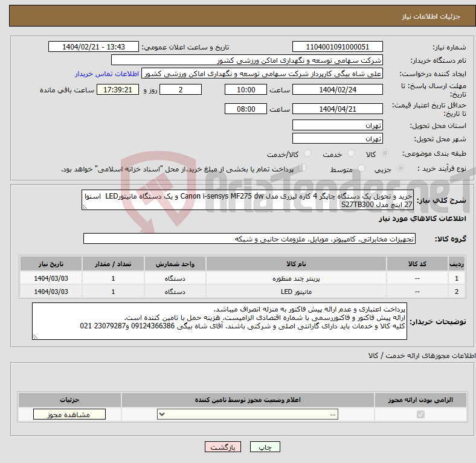Click the response deadline date 1404/02/24

(337, 89)
